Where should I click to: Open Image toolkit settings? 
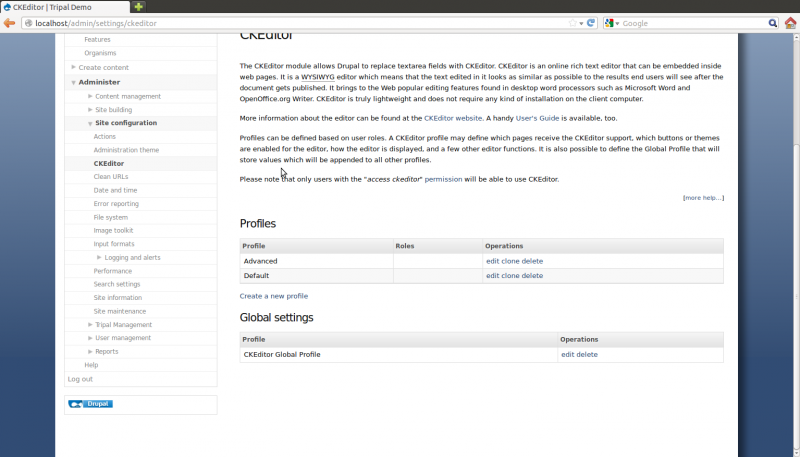113,231
